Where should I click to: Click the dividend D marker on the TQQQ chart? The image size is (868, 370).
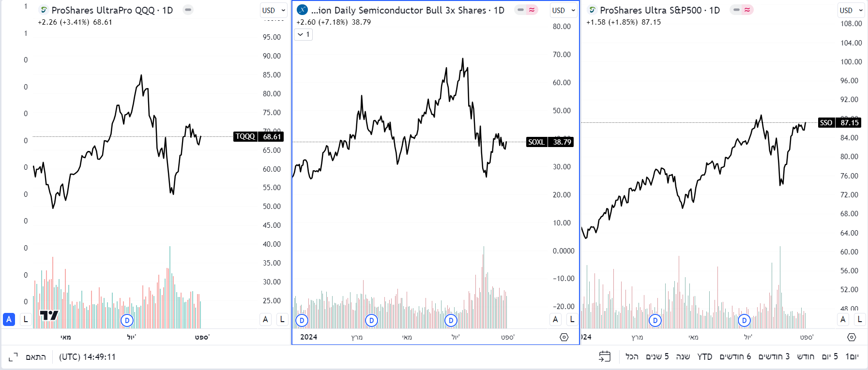coord(127,320)
